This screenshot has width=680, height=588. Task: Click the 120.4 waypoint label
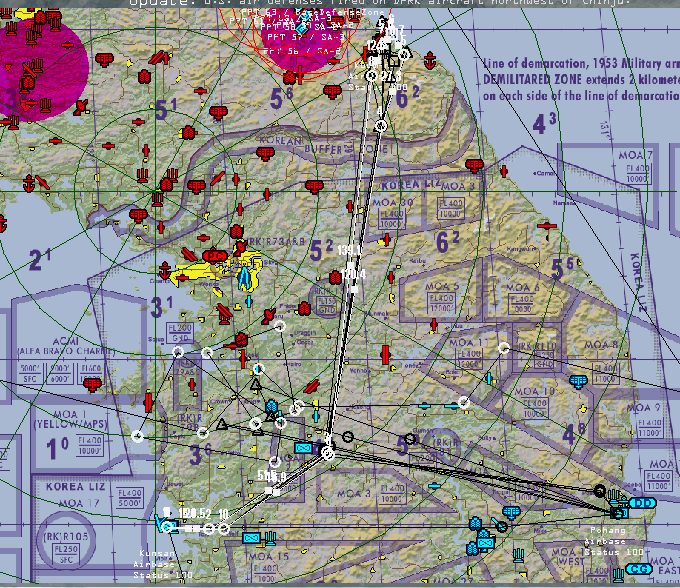(353, 274)
